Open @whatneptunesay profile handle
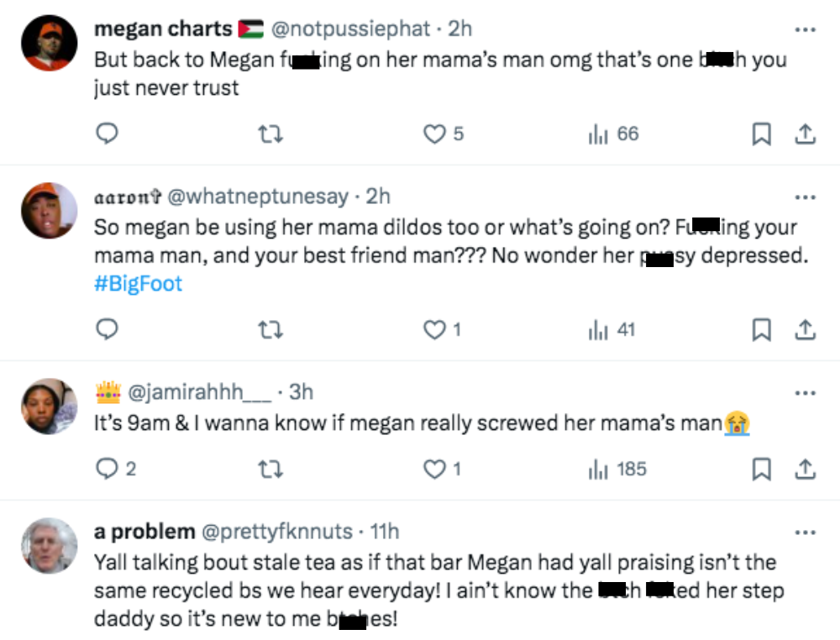 (258, 197)
